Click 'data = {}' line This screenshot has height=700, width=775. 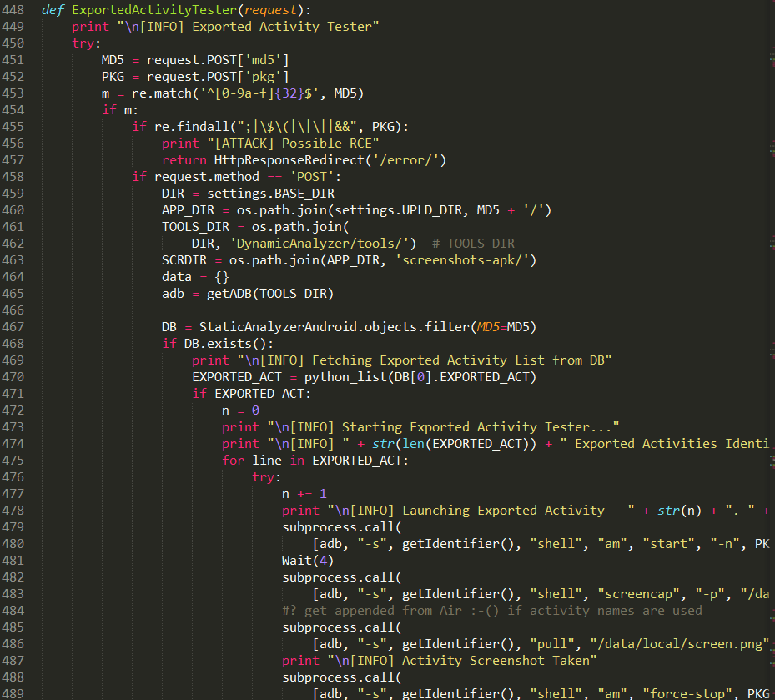coord(195,277)
